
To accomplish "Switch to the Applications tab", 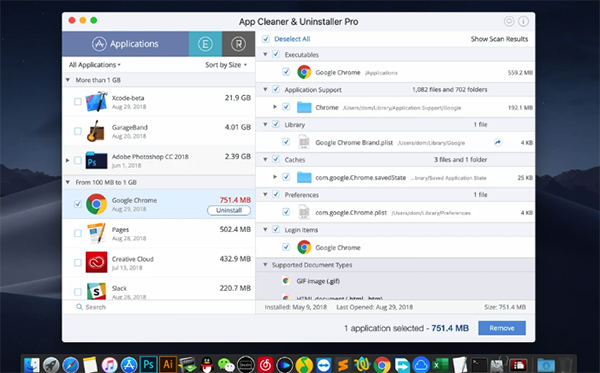I will (125, 44).
